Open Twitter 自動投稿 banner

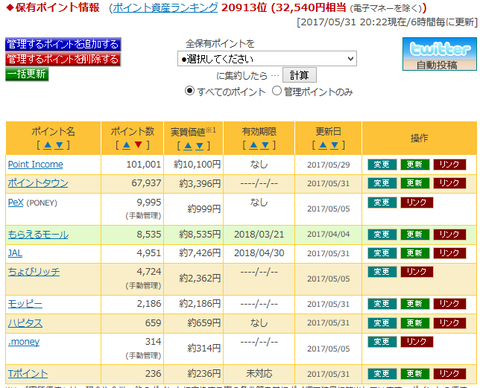coord(439,54)
